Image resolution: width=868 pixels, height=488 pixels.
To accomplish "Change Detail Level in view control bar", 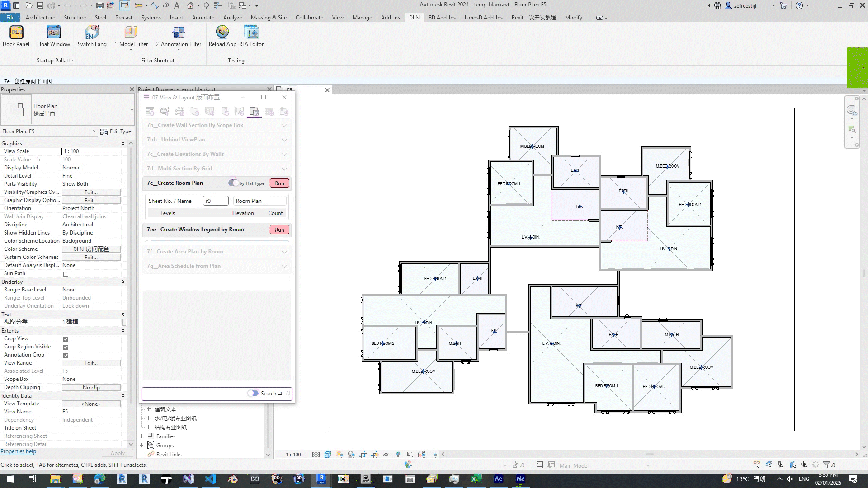I will click(x=316, y=455).
